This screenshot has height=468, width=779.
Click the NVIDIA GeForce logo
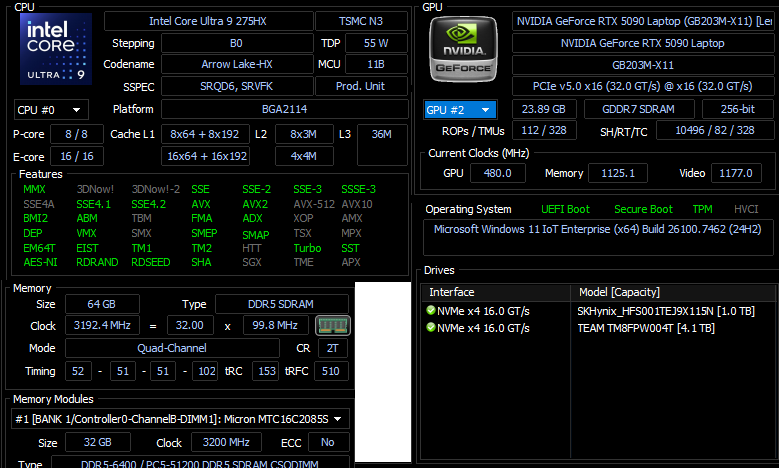[463, 49]
